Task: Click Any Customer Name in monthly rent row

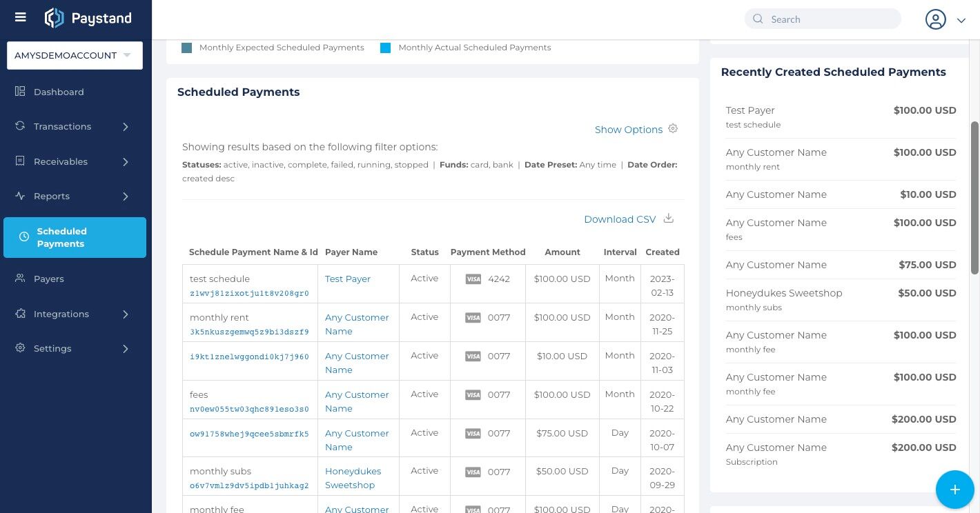Action: [357, 324]
